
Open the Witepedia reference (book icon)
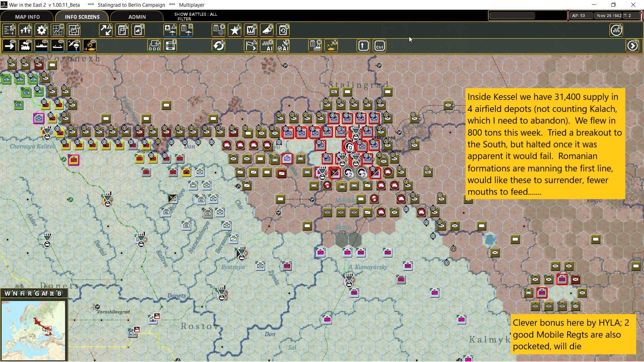(x=251, y=30)
